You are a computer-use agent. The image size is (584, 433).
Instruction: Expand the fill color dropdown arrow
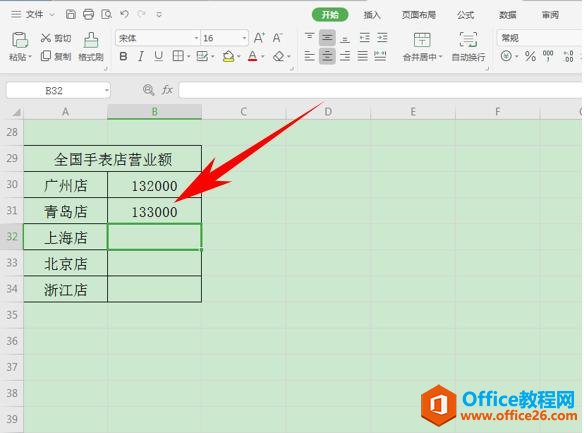coord(239,57)
